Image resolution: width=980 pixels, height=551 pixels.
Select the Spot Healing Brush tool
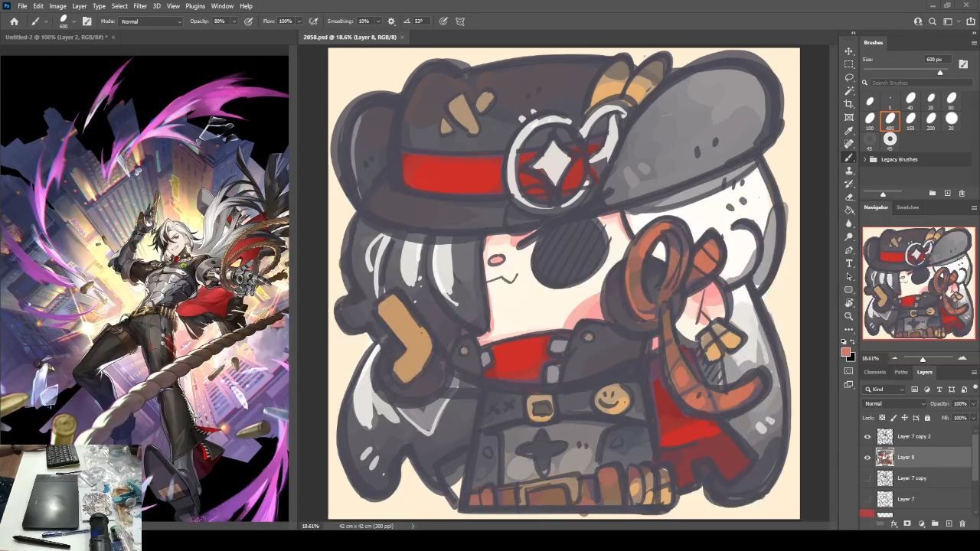849,144
